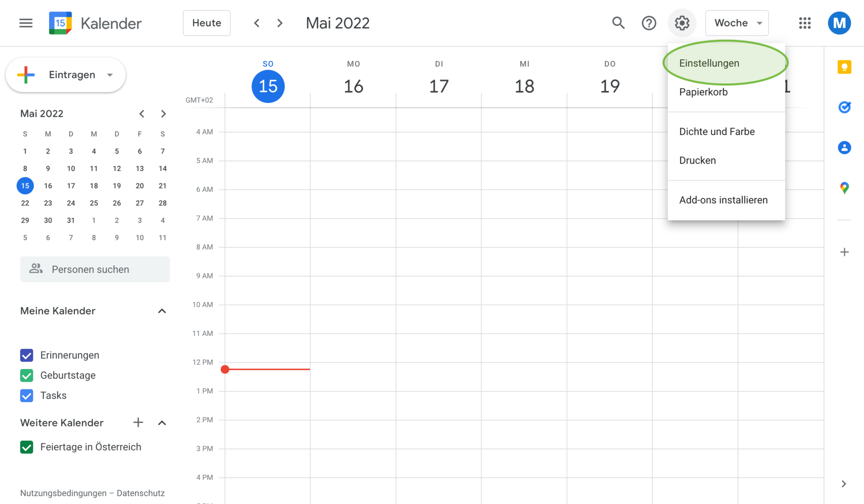Show previous month in mini calendar
Image resolution: width=864 pixels, height=504 pixels.
click(x=142, y=113)
